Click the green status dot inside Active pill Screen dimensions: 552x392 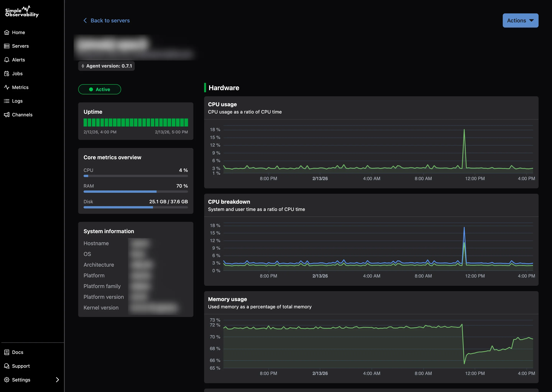pyautogui.click(x=91, y=89)
